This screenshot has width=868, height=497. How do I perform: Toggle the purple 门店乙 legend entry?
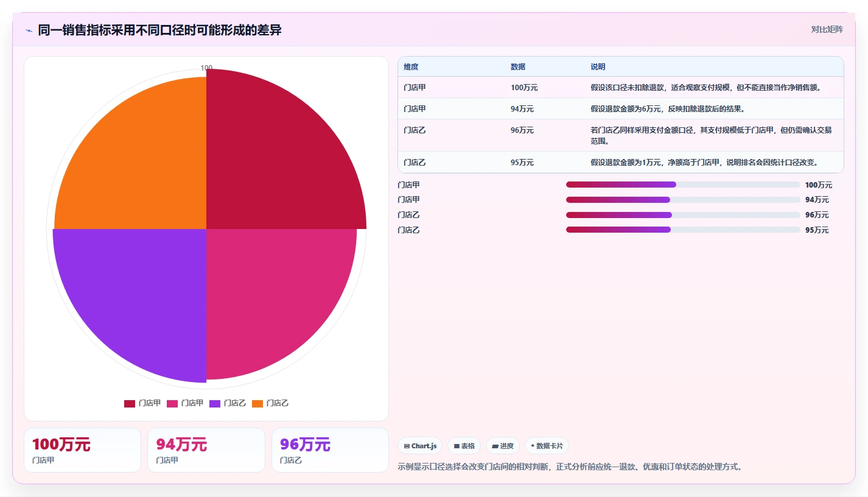(228, 403)
